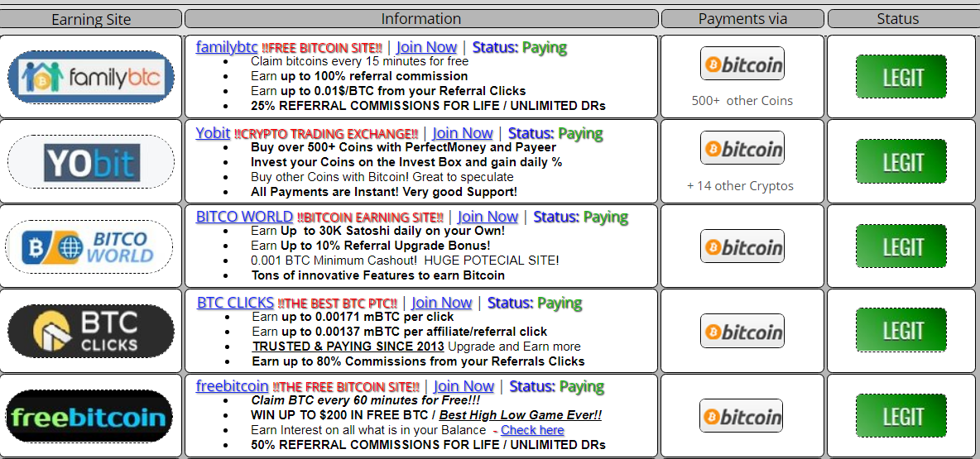Click the bitcoin payment badge in Yobit row

coord(742,148)
